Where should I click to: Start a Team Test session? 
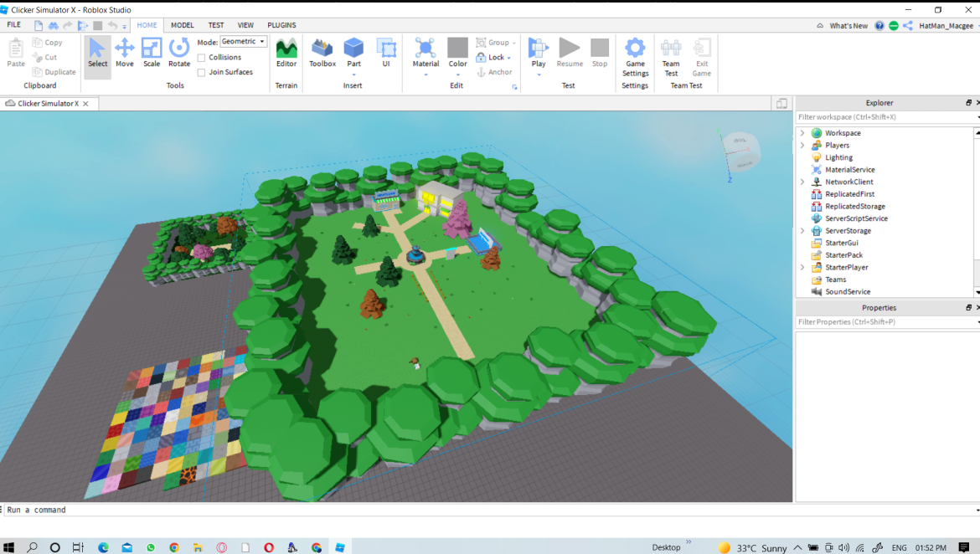click(x=671, y=58)
